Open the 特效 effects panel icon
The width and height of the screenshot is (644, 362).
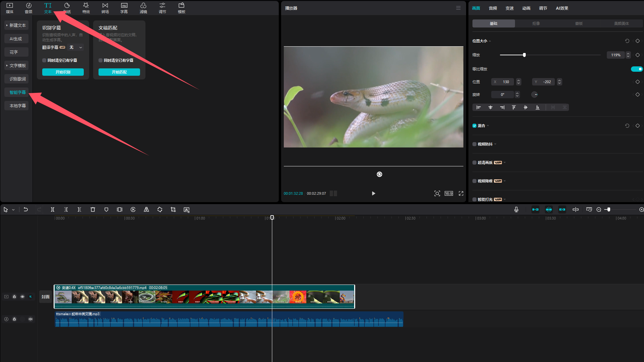(x=86, y=8)
